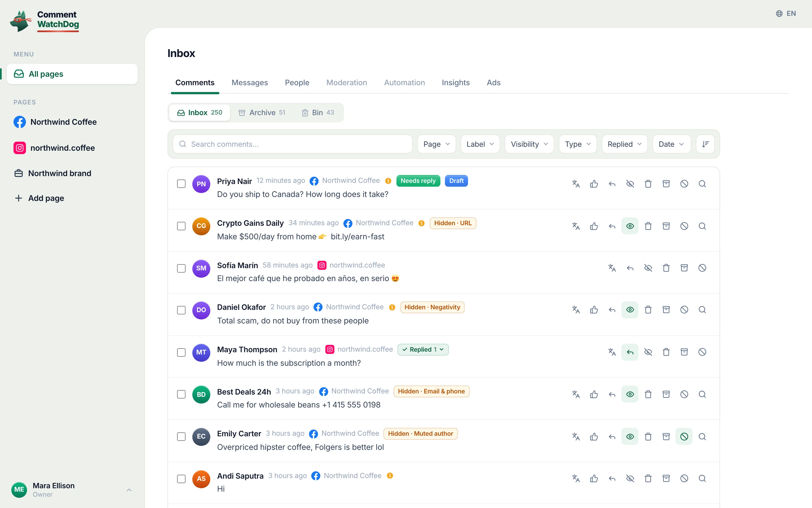Go to the Insights tab
This screenshot has height=508, width=812.
coord(455,82)
